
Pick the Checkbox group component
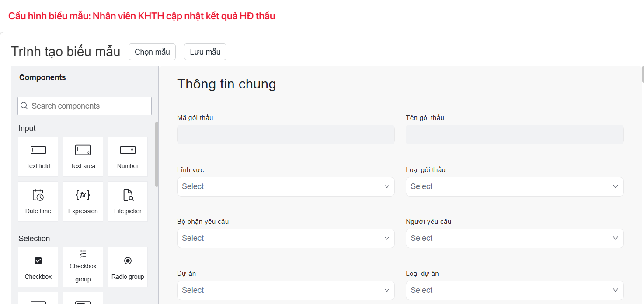pyautogui.click(x=83, y=267)
